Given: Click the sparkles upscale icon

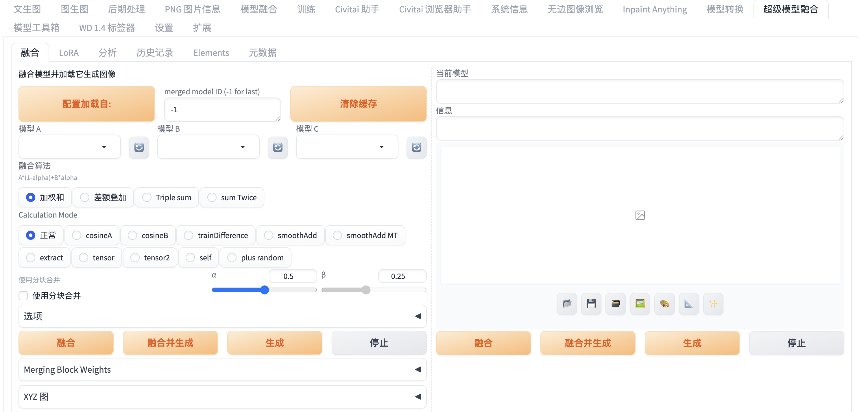Looking at the screenshot, I should tap(713, 304).
